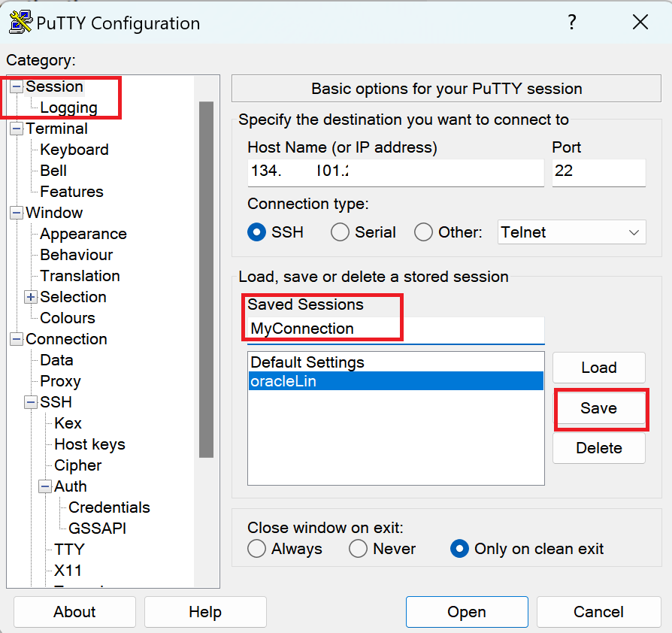Collapse the Terminal tree node
Screen dimensions: 672x633
(x=17, y=129)
